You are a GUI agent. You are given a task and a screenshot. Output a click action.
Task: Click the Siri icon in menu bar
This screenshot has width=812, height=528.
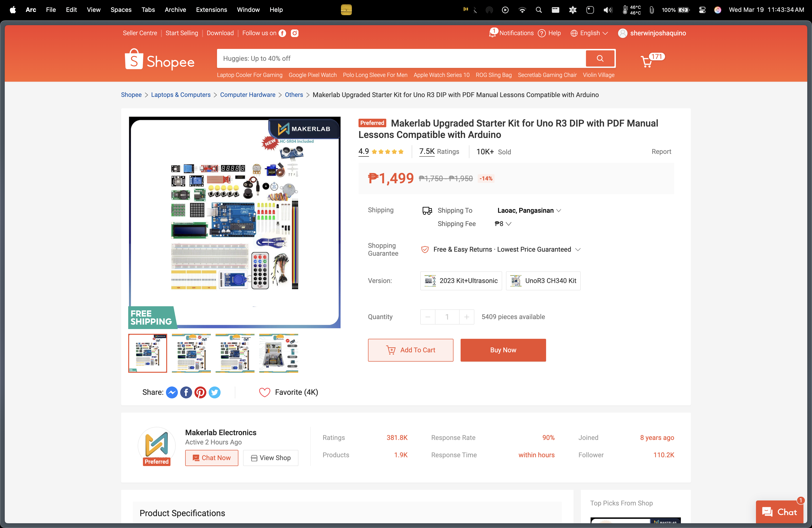click(718, 10)
